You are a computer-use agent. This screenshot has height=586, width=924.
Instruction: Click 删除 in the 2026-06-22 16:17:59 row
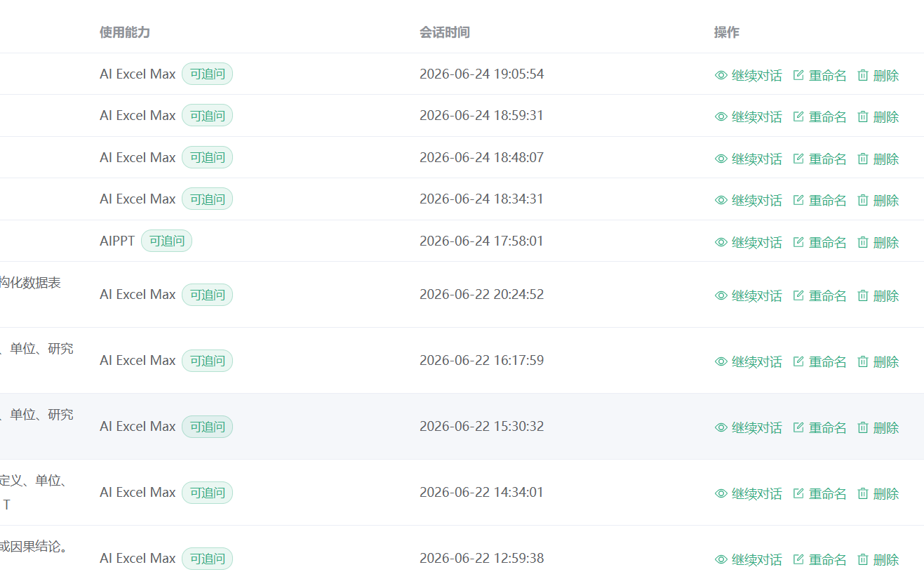coord(878,361)
